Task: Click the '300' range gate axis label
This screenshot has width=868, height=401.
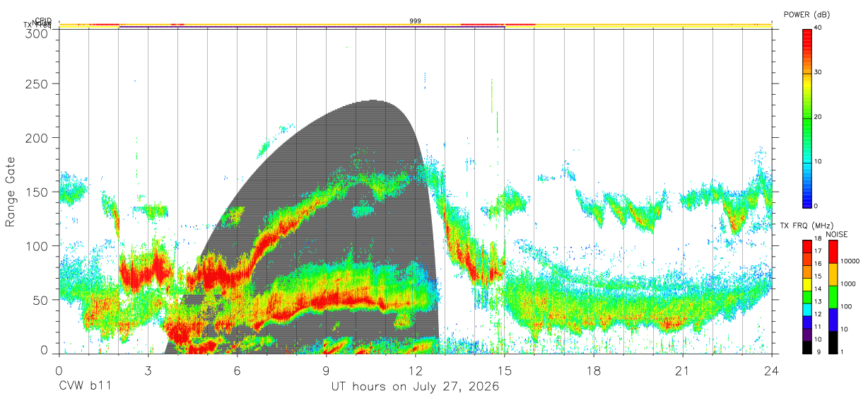Action: 36,33
